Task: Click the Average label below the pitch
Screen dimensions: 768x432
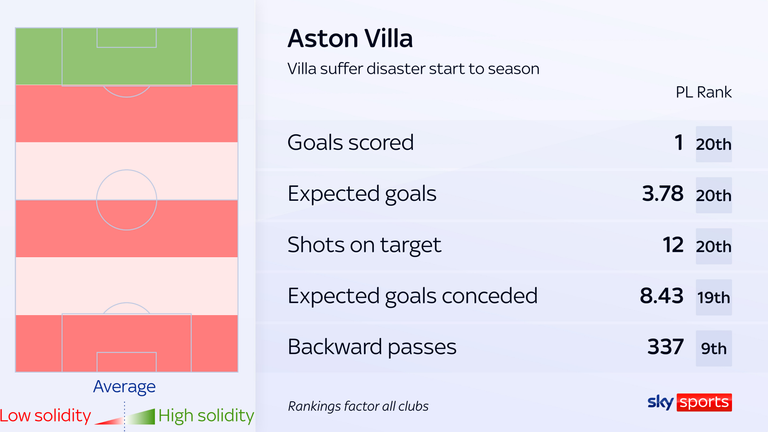Action: (x=124, y=387)
